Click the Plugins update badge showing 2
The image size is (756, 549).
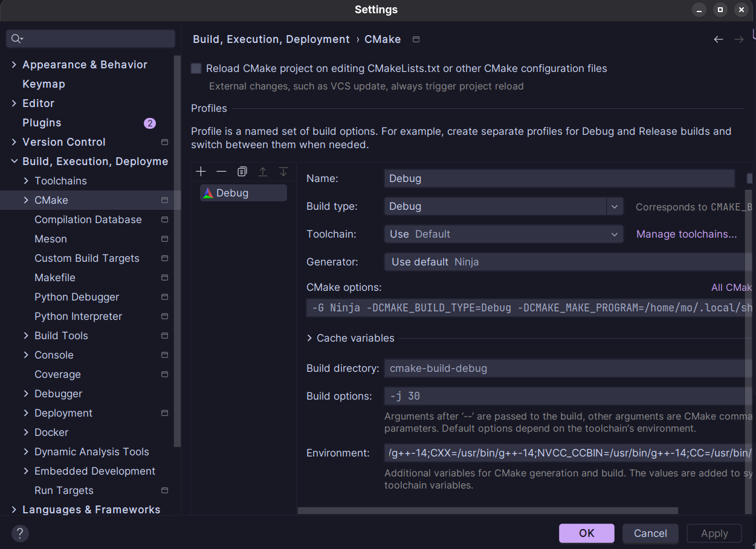(x=150, y=123)
